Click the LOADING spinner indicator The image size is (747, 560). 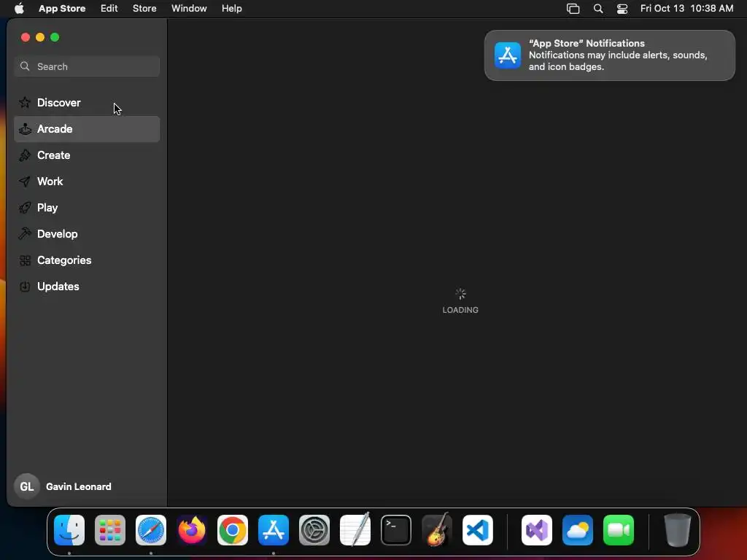click(460, 294)
